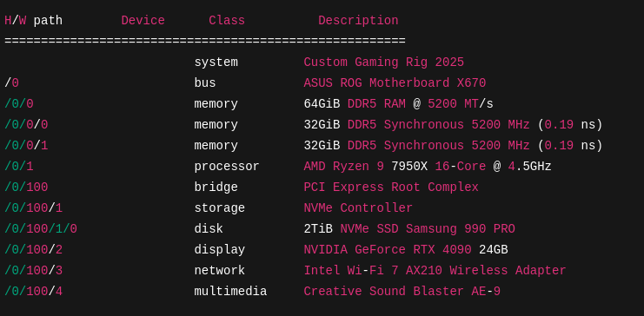
Task: Select the 'ASUS ROG Motherboard X670' text
Action: pyautogui.click(x=395, y=83)
